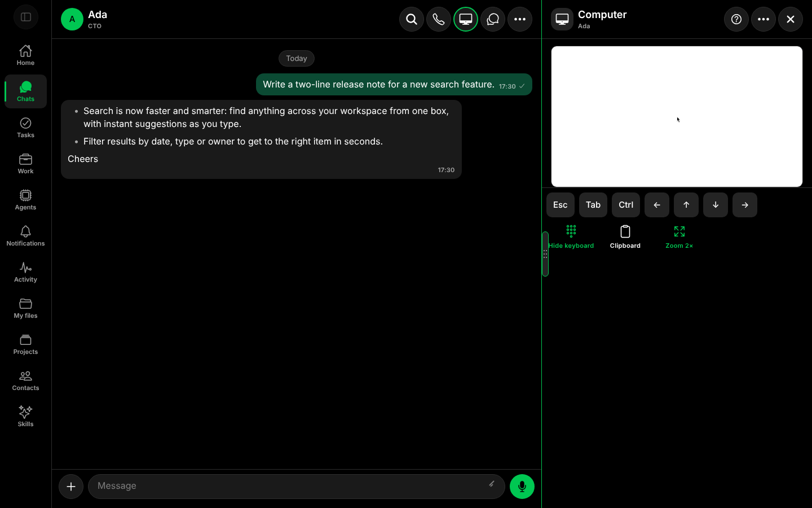Open the Projects section
Image resolution: width=812 pixels, height=508 pixels.
(x=25, y=344)
